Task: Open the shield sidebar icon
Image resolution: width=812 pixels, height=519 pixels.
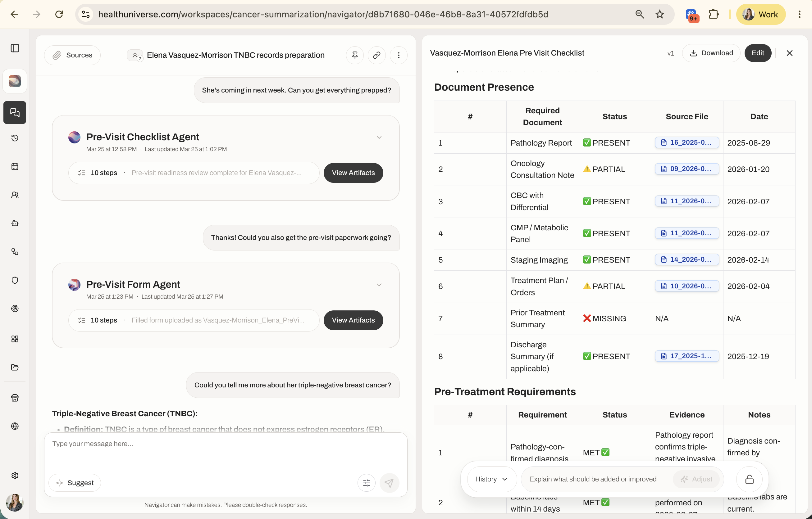Action: coord(15,280)
